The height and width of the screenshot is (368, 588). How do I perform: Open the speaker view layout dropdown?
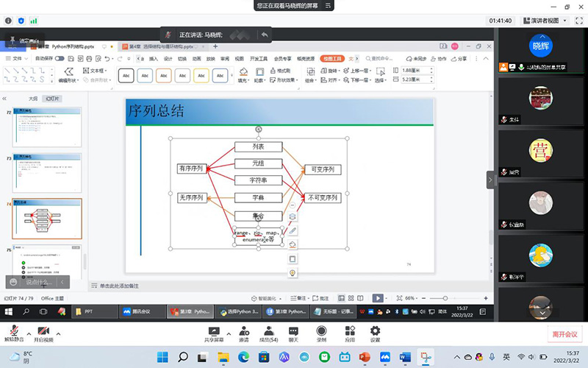pyautogui.click(x=545, y=21)
